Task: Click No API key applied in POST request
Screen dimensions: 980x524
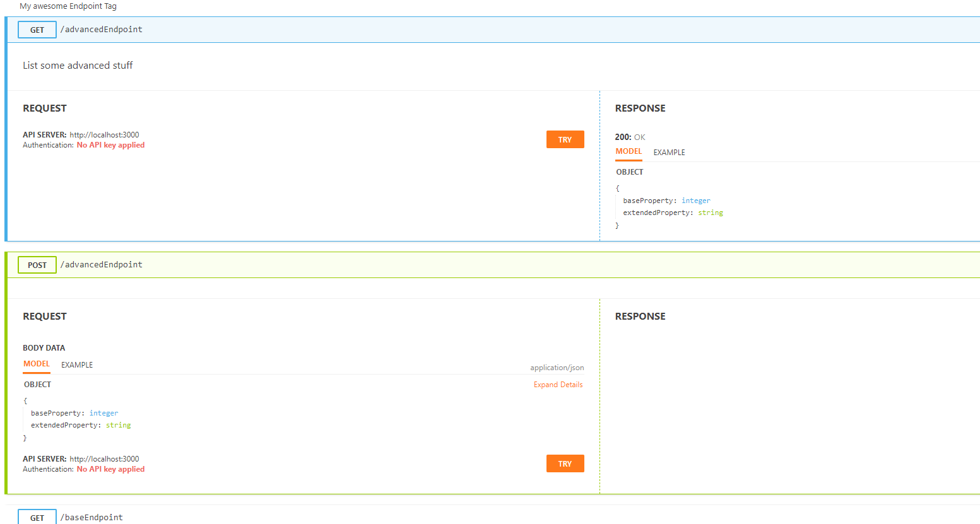Action: [110, 469]
